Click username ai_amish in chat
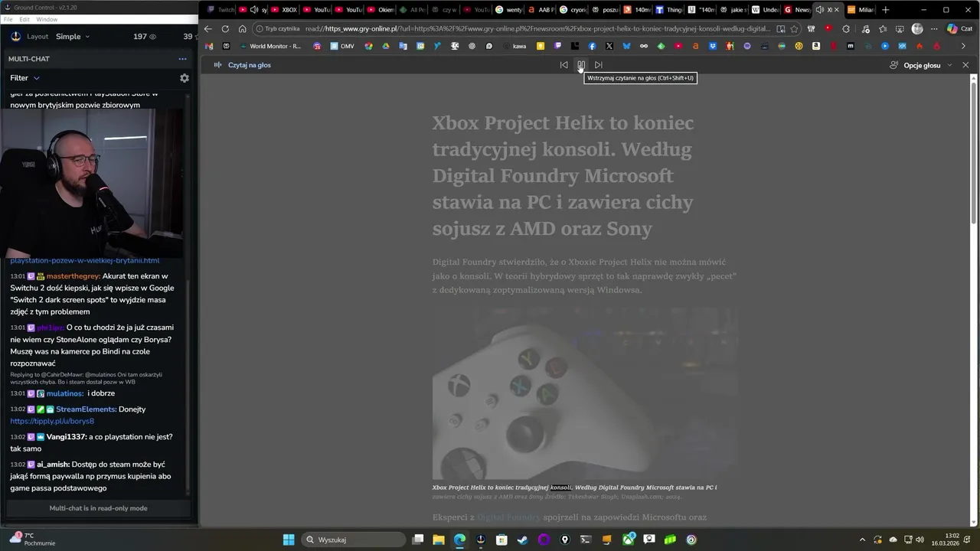 click(53, 465)
